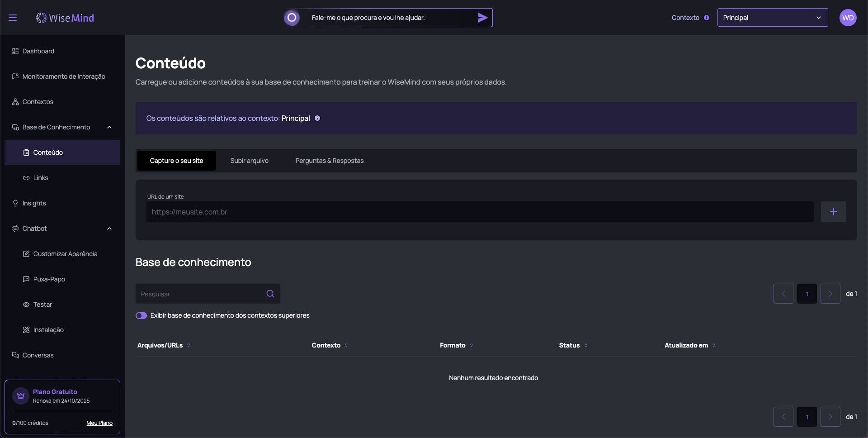Open the Meu Plano link
This screenshot has width=868, height=438.
pos(99,423)
